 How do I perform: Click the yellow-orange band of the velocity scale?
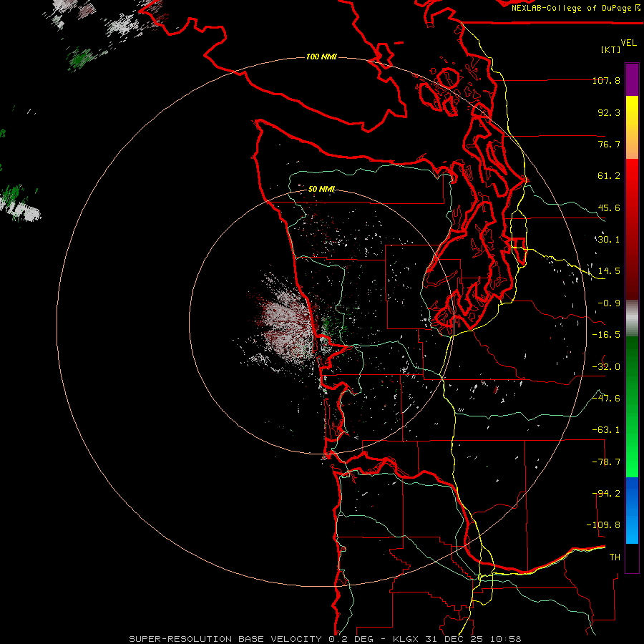click(x=632, y=127)
